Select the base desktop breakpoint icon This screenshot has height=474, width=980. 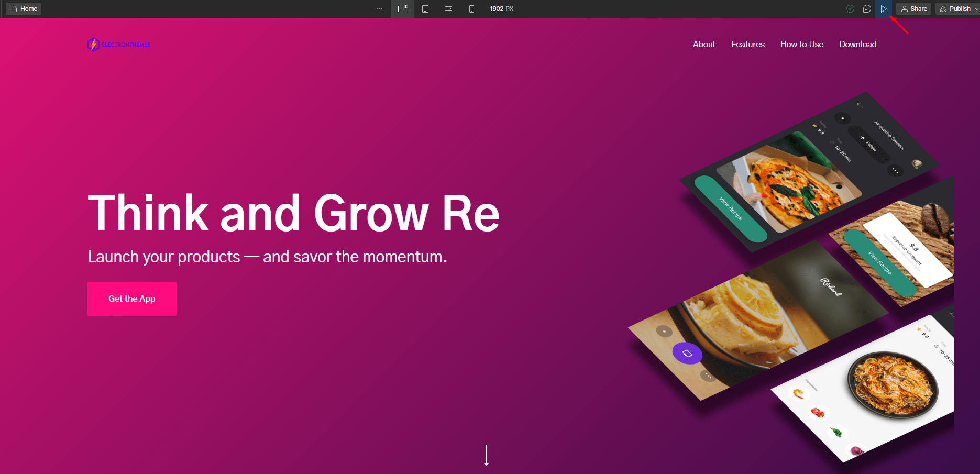coord(402,9)
